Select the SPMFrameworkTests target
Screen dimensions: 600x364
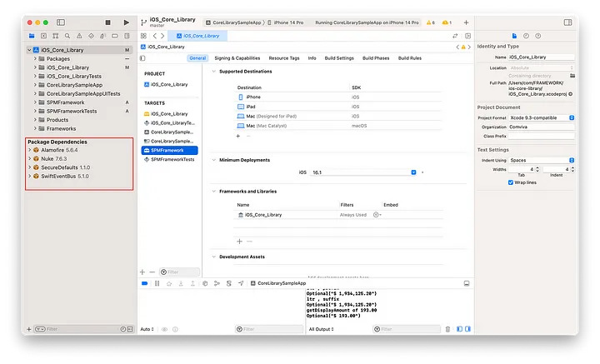172,159
